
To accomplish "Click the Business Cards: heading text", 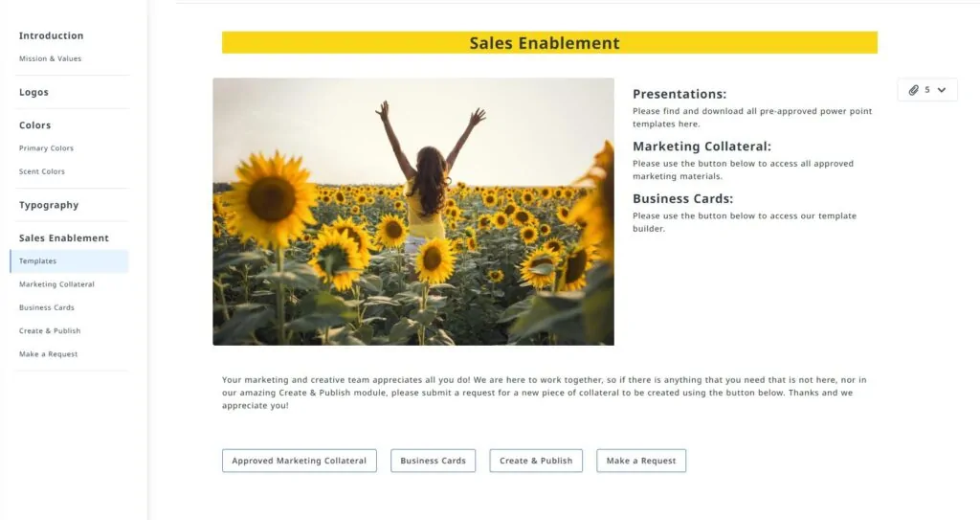I will tap(682, 198).
